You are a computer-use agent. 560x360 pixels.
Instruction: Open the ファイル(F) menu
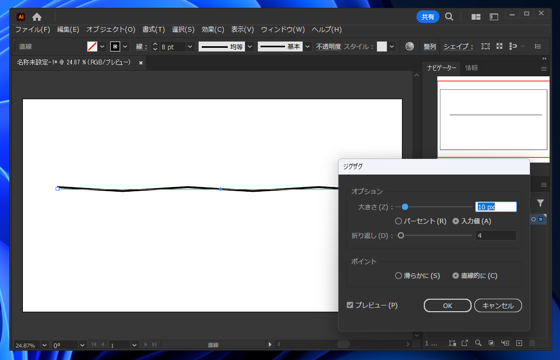(x=32, y=30)
